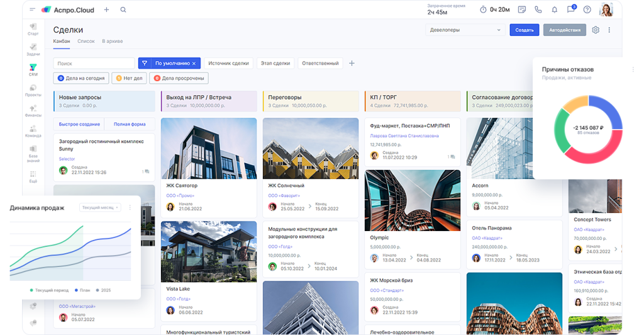Open the settings gear next to Автодействия
The width and height of the screenshot is (644, 335).
coord(596,30)
